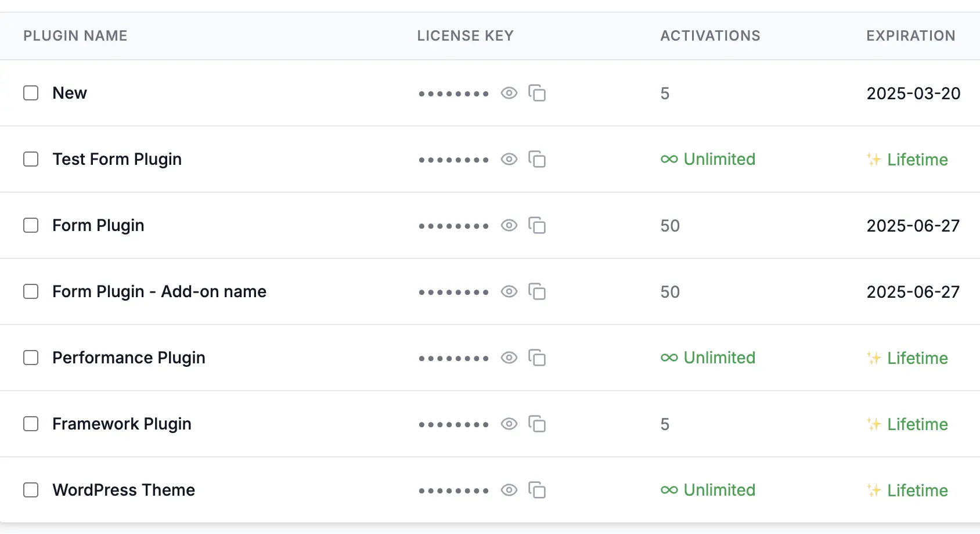Show the Framework Plugin license key

coord(509,424)
